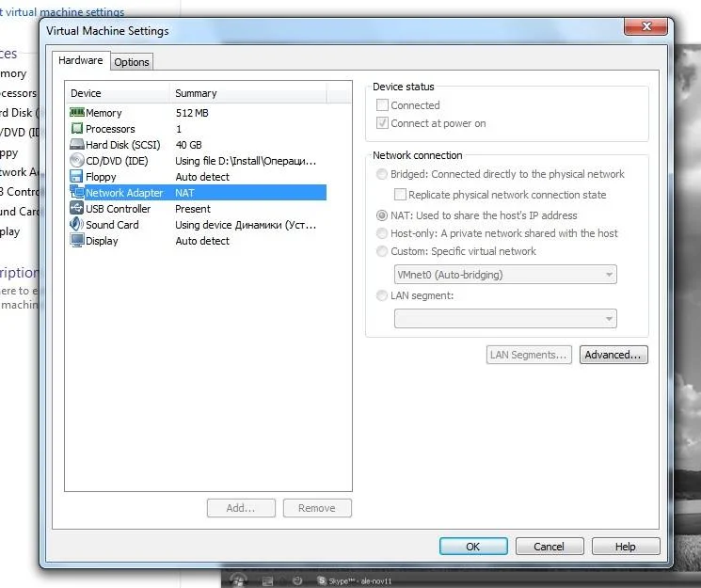The height and width of the screenshot is (588, 701).
Task: Open the Help button
Action: 626,547
